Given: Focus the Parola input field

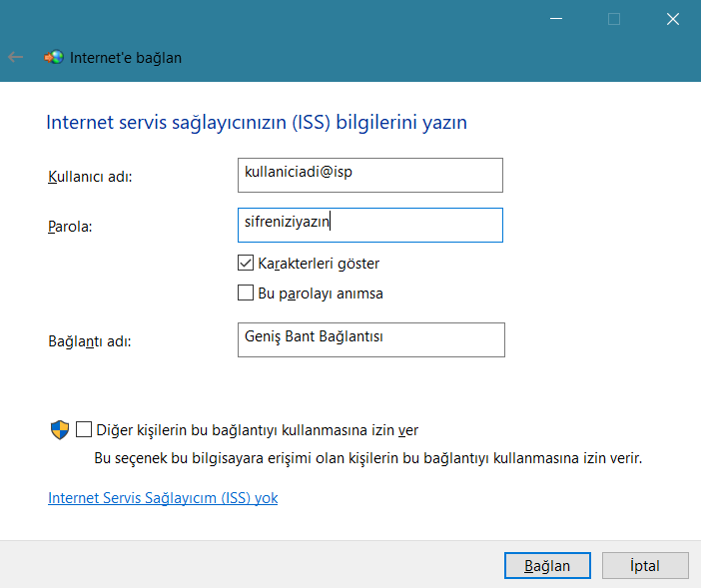Looking at the screenshot, I should pyautogui.click(x=369, y=225).
